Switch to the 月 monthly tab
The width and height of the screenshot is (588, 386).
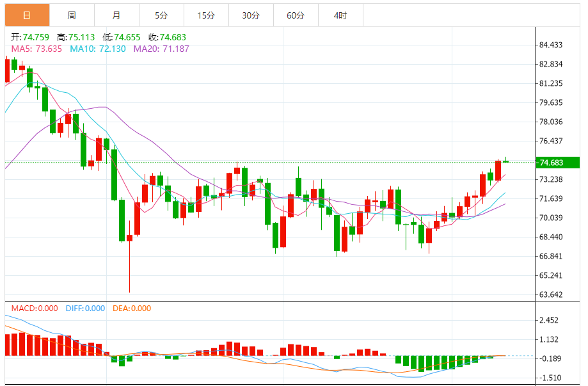[x=116, y=15]
